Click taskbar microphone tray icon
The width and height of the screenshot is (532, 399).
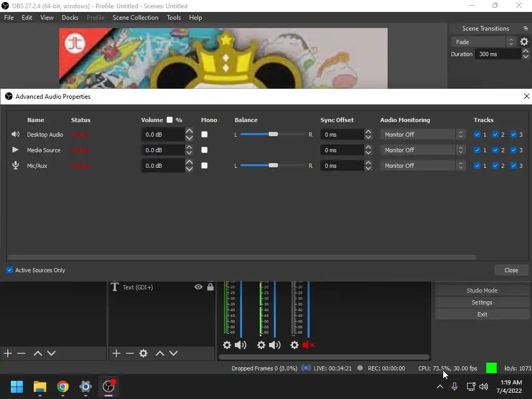click(455, 387)
